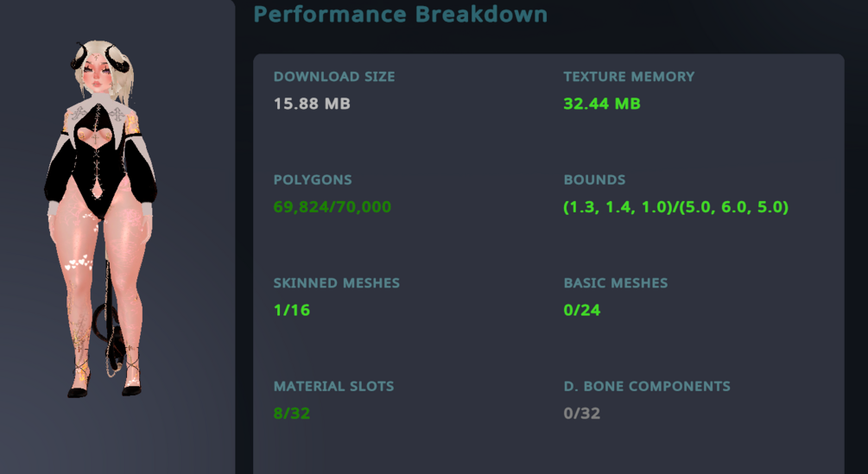Select the Texture Memory label
The image size is (868, 474).
tap(629, 77)
